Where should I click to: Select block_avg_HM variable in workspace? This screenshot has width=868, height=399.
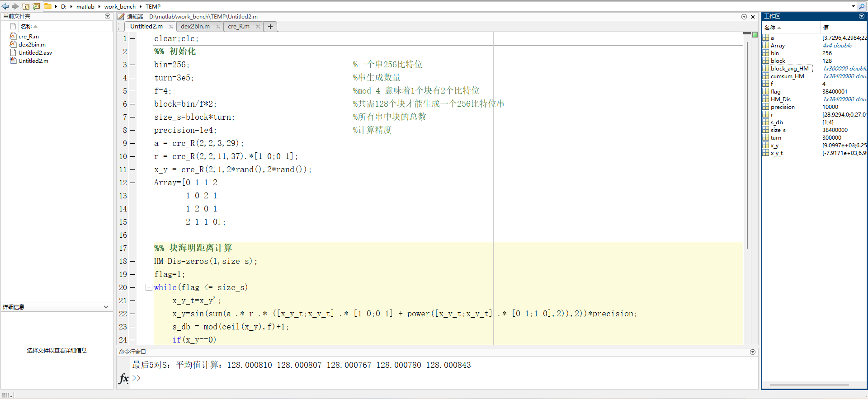(x=792, y=68)
